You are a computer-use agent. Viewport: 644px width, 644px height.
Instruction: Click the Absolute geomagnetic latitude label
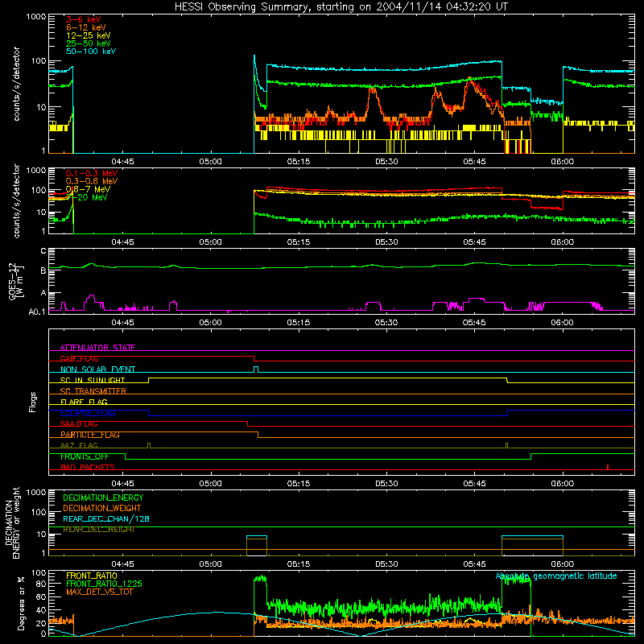(556, 576)
